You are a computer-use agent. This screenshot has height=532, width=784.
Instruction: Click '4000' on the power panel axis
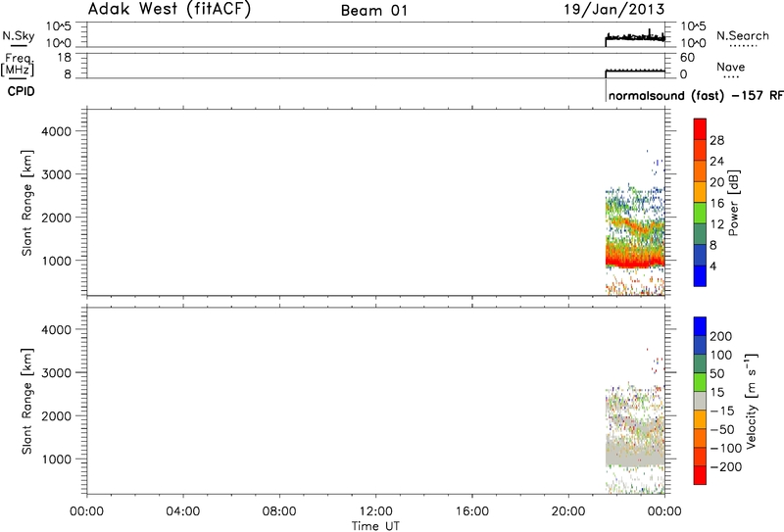tap(57, 131)
